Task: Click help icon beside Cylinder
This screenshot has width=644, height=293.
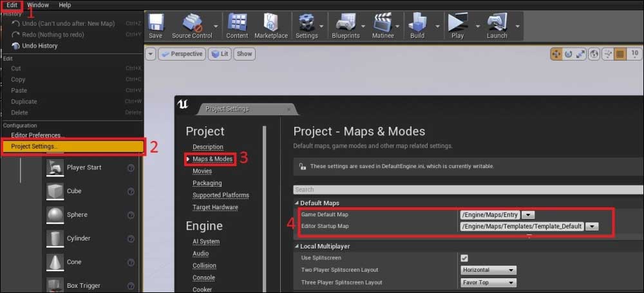Action: pyautogui.click(x=131, y=239)
